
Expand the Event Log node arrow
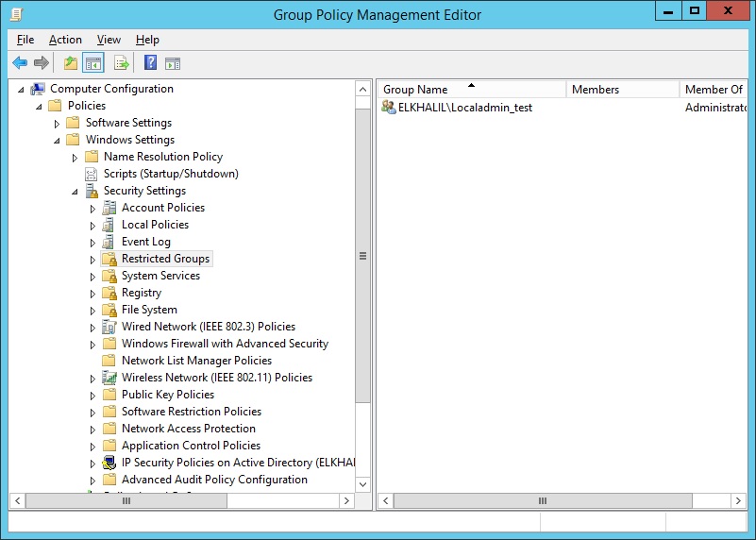pyautogui.click(x=92, y=243)
